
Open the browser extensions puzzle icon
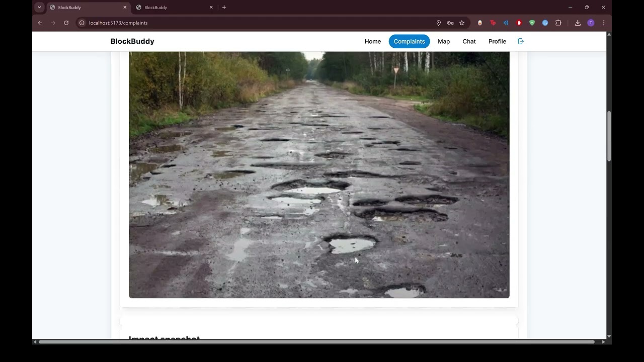point(558,23)
